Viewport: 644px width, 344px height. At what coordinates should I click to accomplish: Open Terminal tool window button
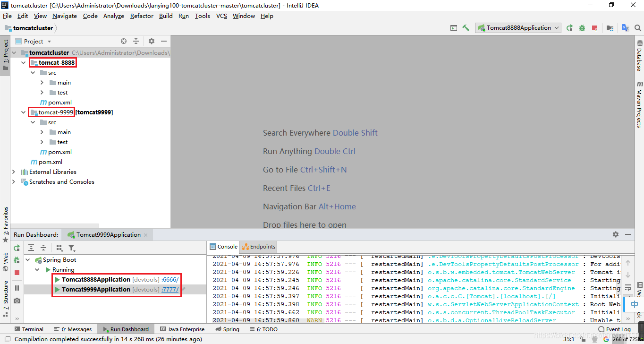pyautogui.click(x=28, y=329)
